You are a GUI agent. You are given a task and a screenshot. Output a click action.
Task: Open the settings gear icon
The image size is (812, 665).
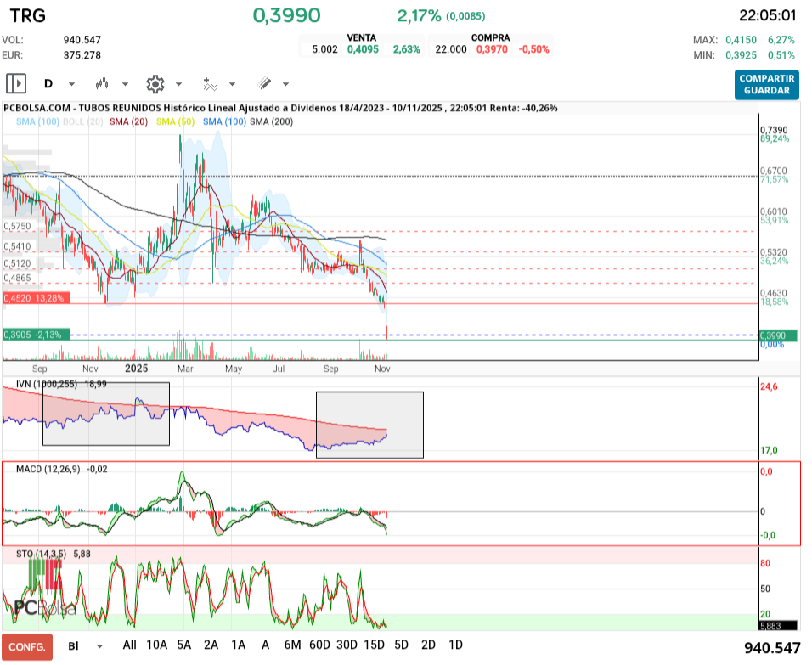[155, 83]
